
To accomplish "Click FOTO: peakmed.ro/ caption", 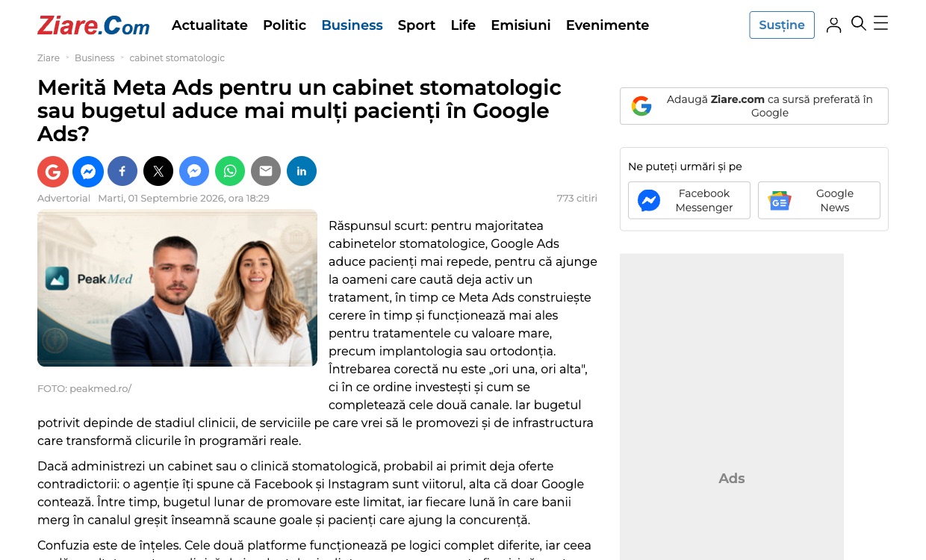I will pyautogui.click(x=84, y=389).
